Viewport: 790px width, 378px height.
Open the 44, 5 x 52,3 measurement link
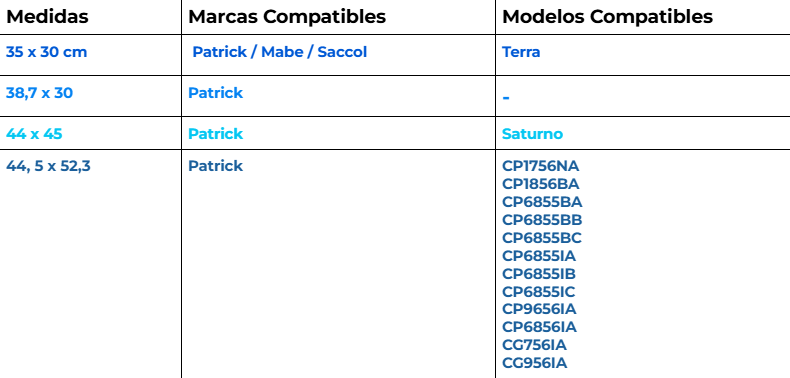[x=48, y=166]
